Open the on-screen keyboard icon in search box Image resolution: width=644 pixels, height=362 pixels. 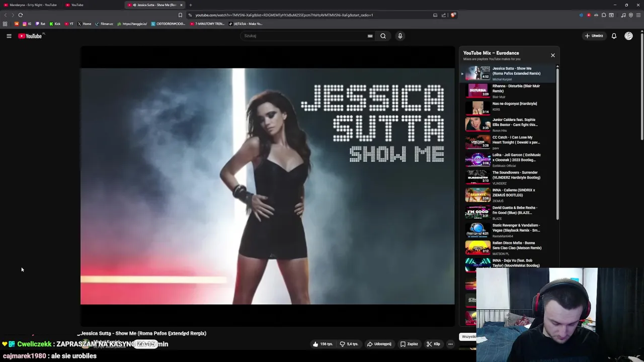point(370,36)
